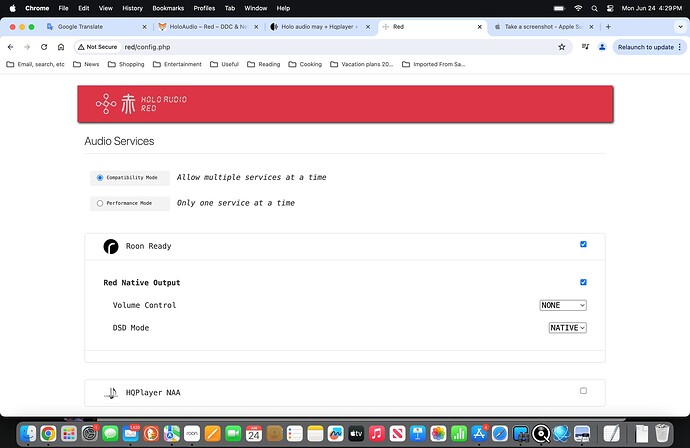Click the Holo Audio Red logo banner
This screenshot has height=448, width=690.
345,104
